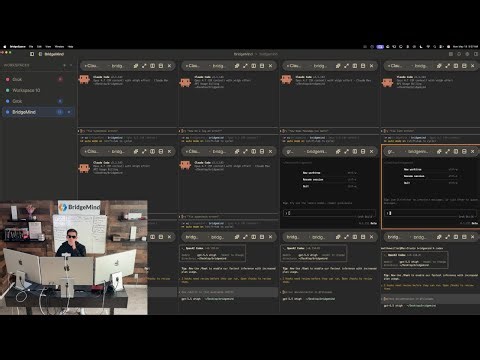Maximize the second top-row Claude pane
480x360 pixels.
245,66
